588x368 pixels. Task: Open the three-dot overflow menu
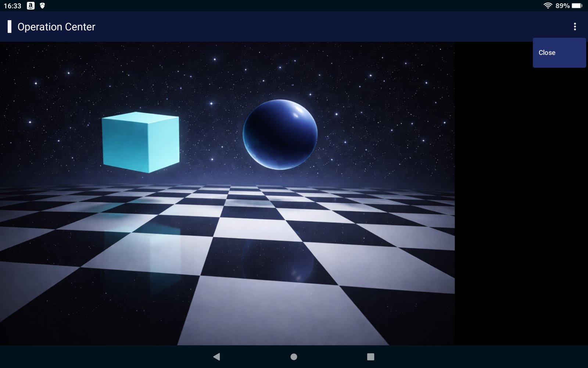(x=575, y=26)
